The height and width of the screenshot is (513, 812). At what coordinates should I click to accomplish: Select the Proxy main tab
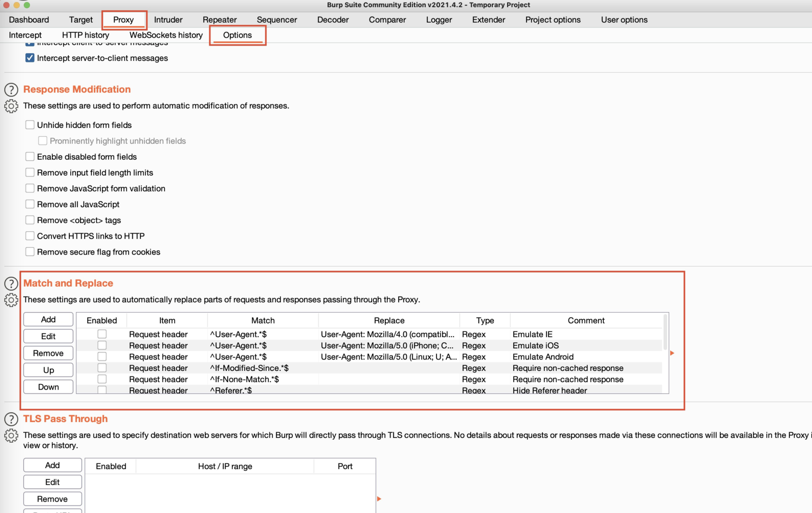pos(124,20)
